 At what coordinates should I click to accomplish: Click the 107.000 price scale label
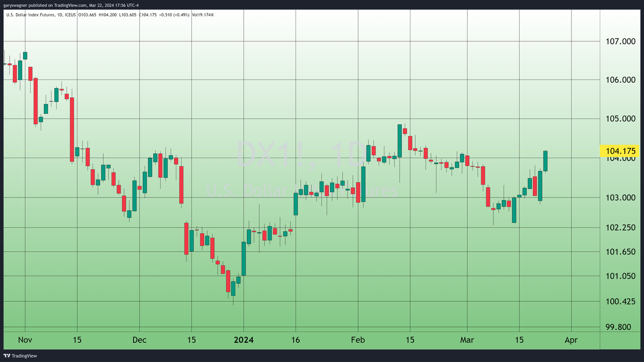[x=621, y=42]
